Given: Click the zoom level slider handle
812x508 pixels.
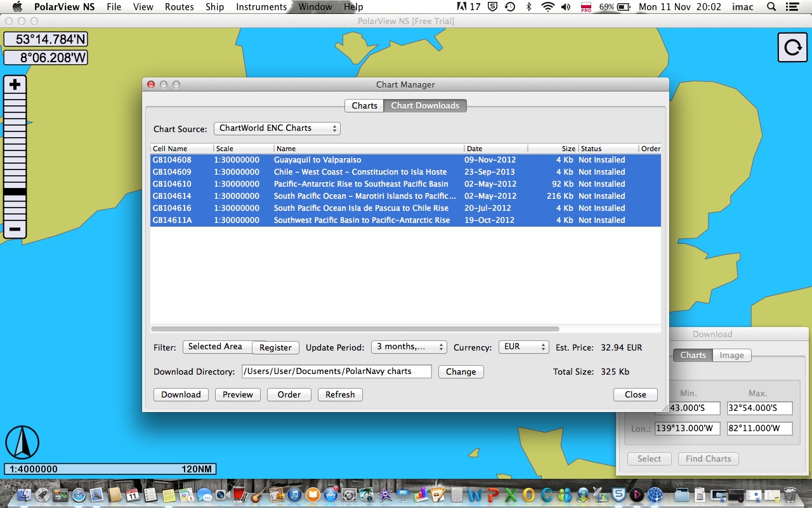Looking at the screenshot, I should tap(15, 191).
